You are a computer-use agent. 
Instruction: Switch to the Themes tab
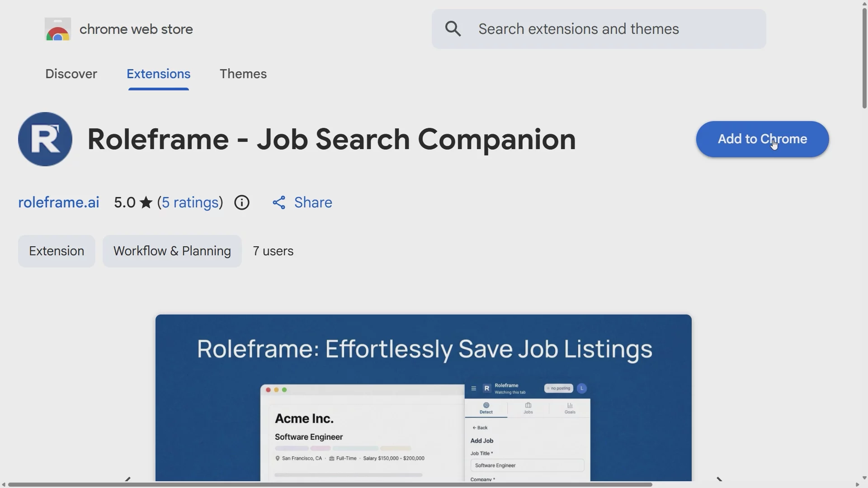pos(243,74)
